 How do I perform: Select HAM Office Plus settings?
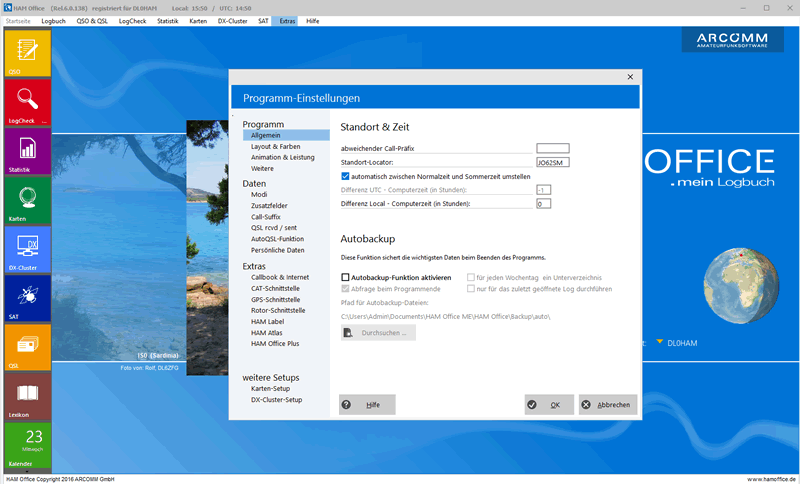pos(275,343)
